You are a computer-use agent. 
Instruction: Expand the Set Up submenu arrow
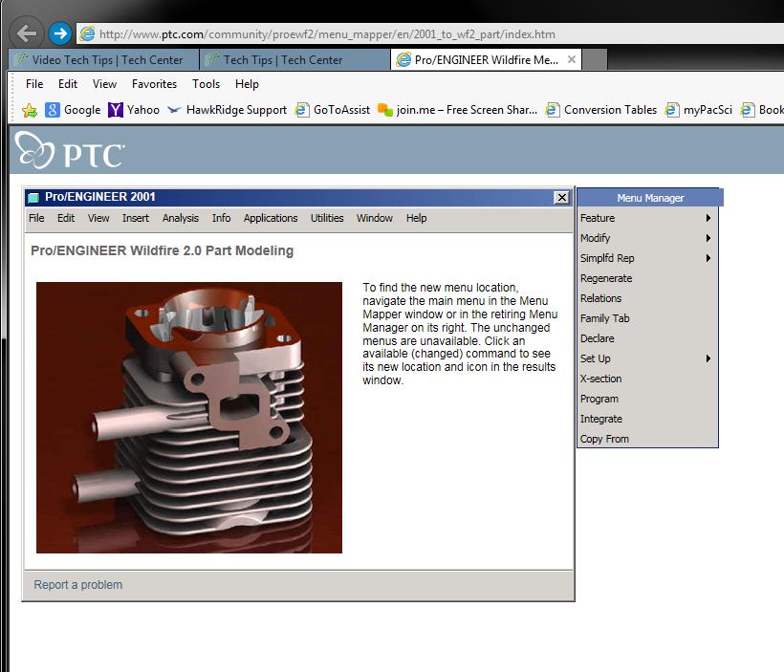(708, 358)
